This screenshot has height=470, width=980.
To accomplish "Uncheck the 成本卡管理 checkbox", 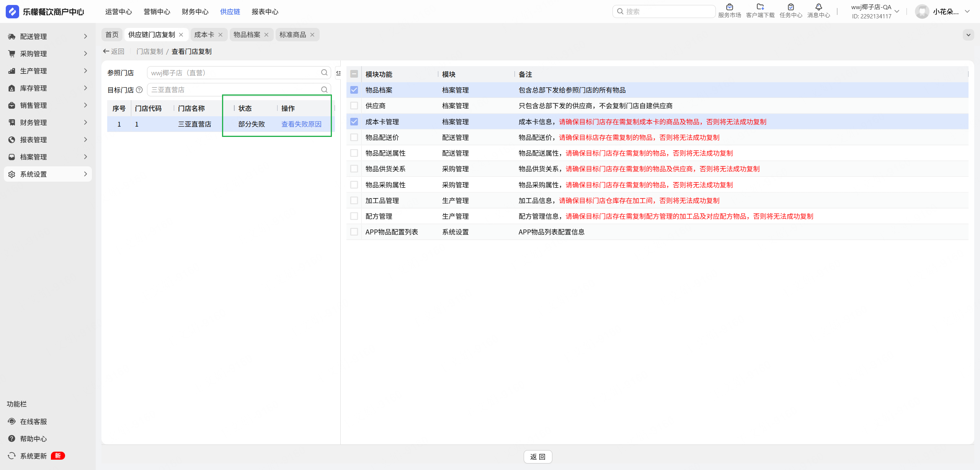I will pos(354,122).
